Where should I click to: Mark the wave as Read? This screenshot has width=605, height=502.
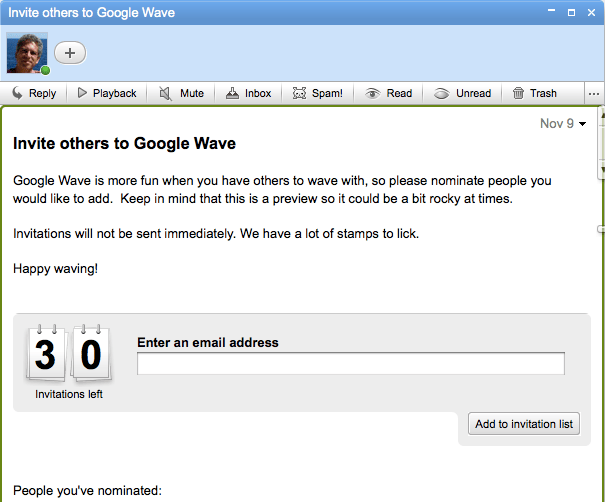coord(388,93)
